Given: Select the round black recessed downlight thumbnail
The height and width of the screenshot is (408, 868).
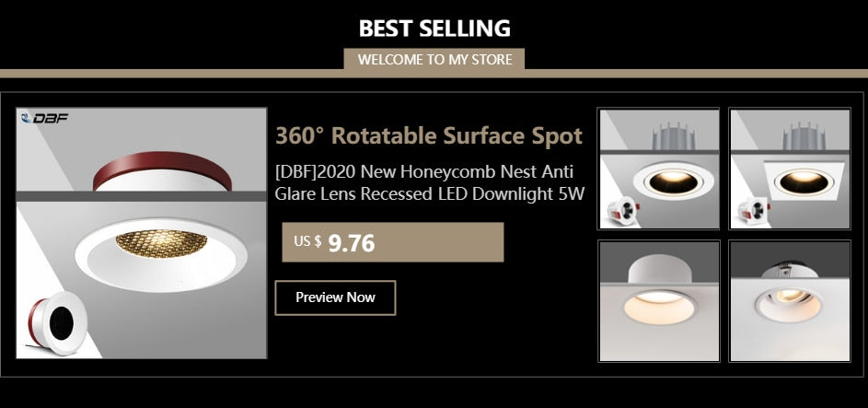Looking at the screenshot, I should tap(659, 169).
